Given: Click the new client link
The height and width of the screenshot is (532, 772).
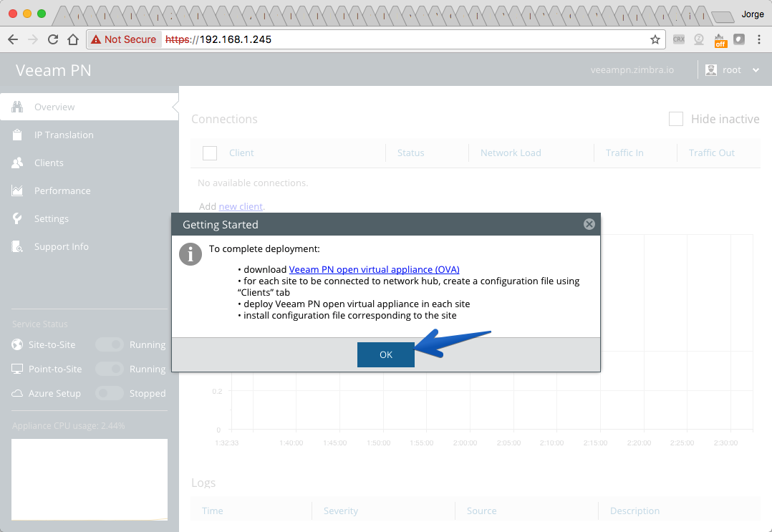Looking at the screenshot, I should click(x=241, y=206).
